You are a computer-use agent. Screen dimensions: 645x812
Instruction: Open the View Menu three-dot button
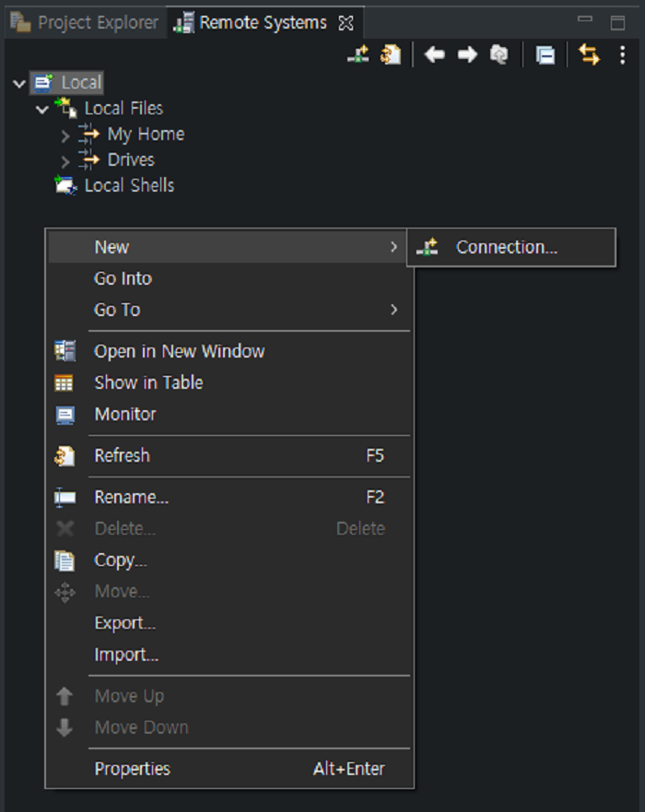coord(623,55)
